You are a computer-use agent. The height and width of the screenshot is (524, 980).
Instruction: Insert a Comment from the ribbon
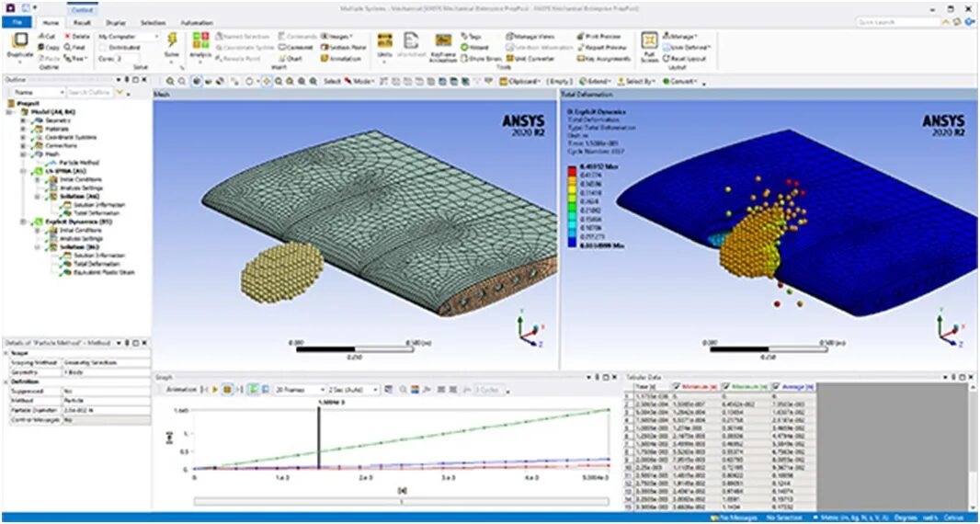296,48
